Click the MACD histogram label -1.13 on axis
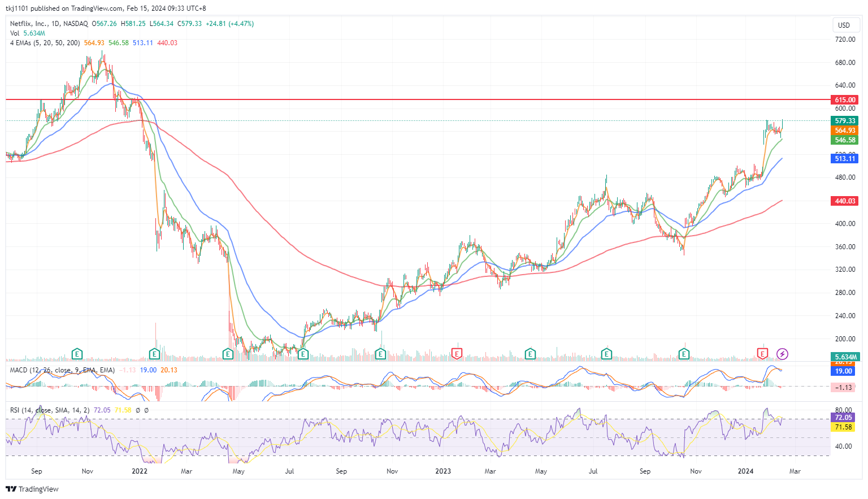 [x=844, y=388]
